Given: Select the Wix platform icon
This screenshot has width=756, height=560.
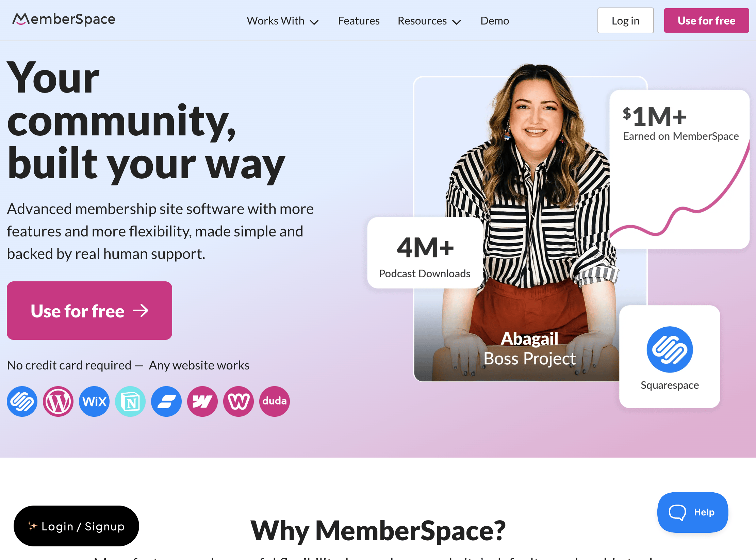Looking at the screenshot, I should click(94, 401).
